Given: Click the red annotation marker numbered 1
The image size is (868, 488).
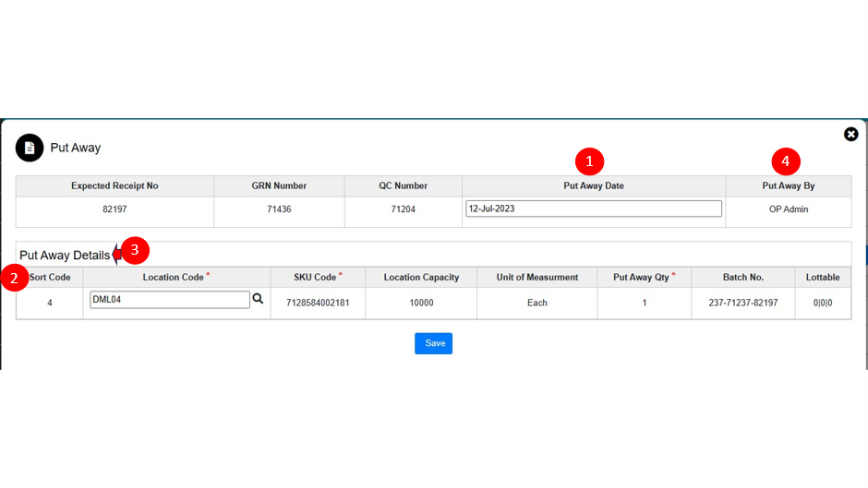Looking at the screenshot, I should point(589,161).
